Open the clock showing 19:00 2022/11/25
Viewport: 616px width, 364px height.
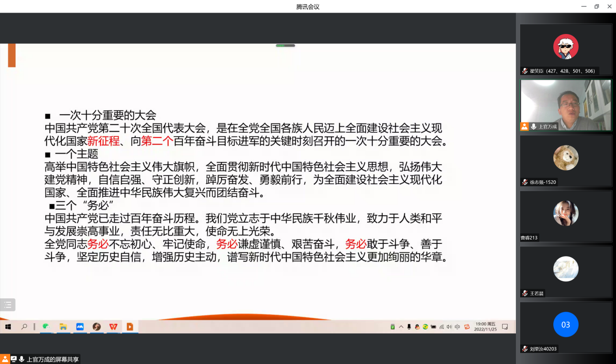tap(486, 327)
